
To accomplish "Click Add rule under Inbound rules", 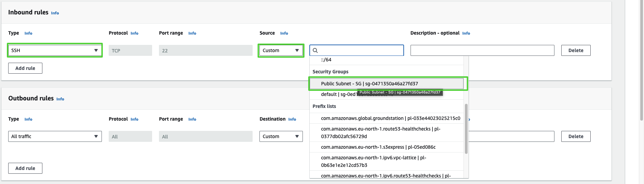I will (x=25, y=68).
